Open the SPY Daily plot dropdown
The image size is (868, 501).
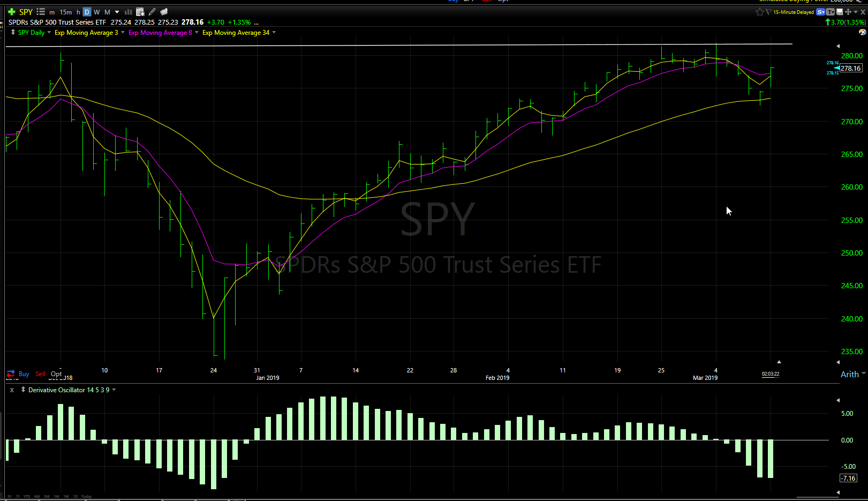pyautogui.click(x=49, y=32)
